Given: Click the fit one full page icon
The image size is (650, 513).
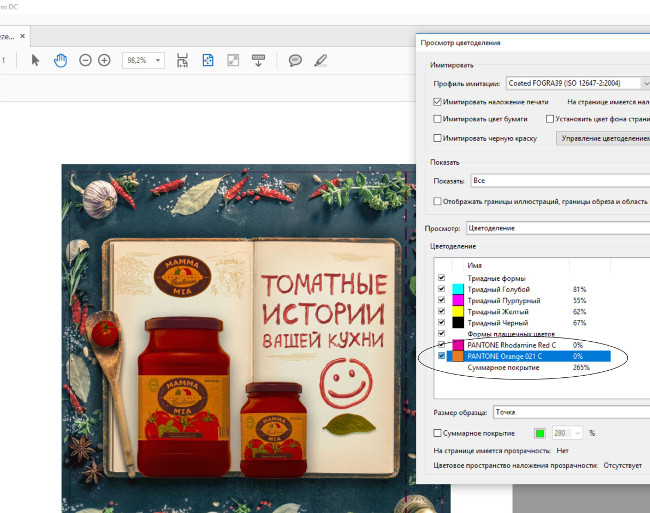Looking at the screenshot, I should [x=208, y=61].
